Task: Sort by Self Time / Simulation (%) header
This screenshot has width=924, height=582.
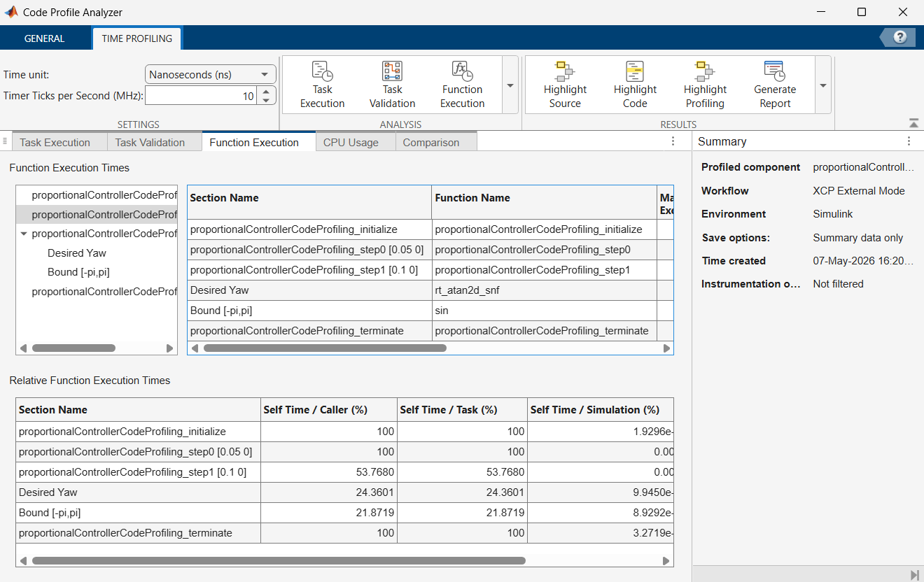Action: coord(600,410)
